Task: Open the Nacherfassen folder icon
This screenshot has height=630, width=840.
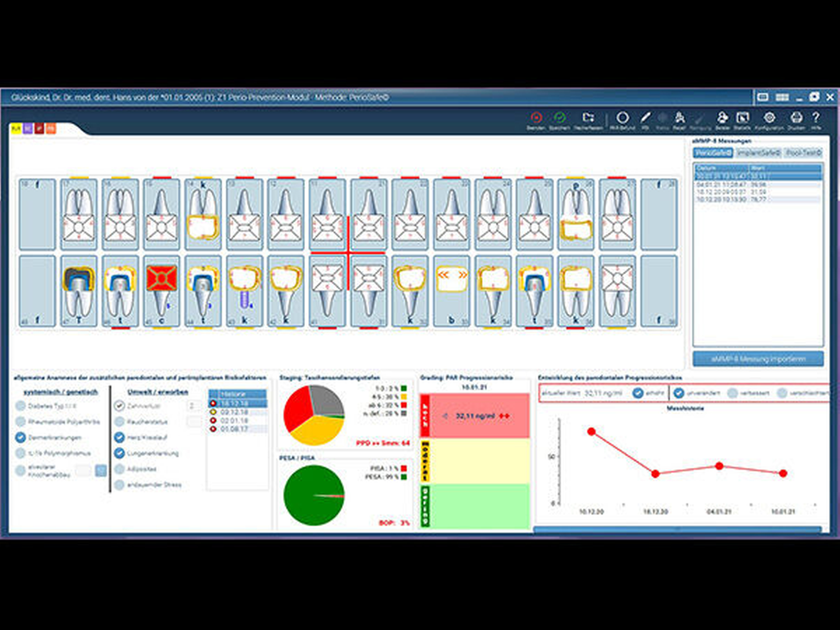Action: pyautogui.click(x=588, y=118)
